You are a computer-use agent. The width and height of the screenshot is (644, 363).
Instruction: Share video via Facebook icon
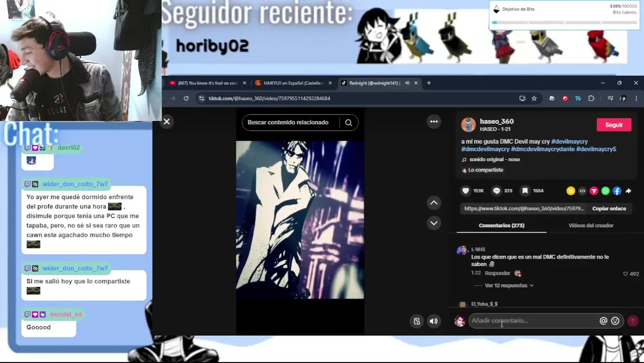pyautogui.click(x=617, y=191)
